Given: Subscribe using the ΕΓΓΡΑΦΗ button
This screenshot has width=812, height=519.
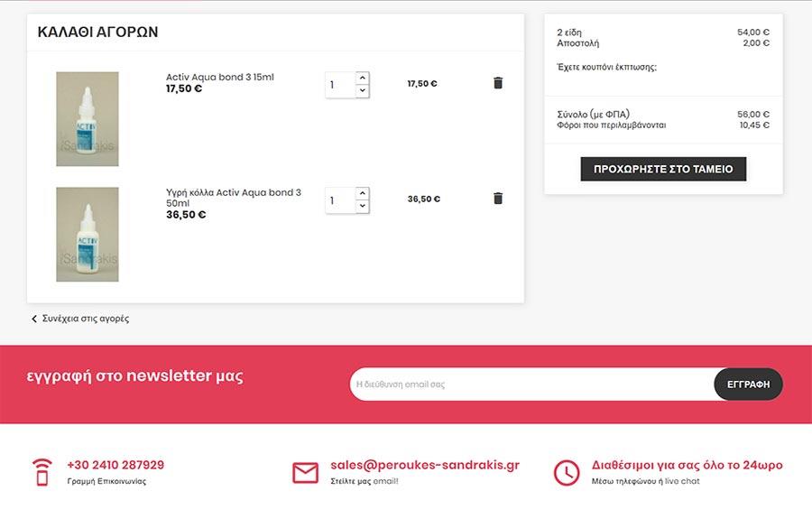Looking at the screenshot, I should tap(748, 385).
